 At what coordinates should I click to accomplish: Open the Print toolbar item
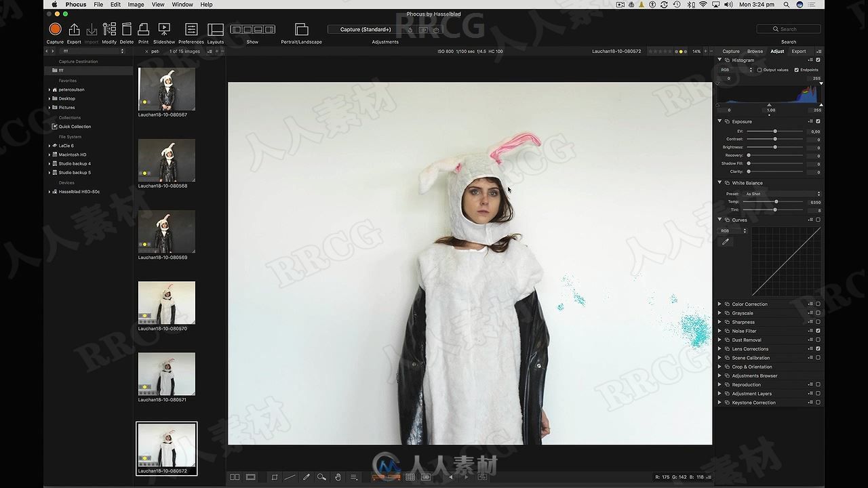143,29
